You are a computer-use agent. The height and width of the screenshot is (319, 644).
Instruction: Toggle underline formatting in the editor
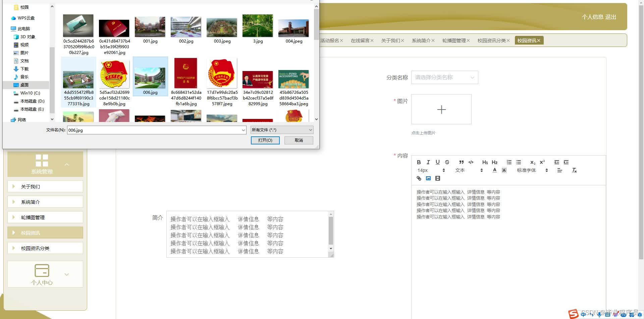pos(437,162)
